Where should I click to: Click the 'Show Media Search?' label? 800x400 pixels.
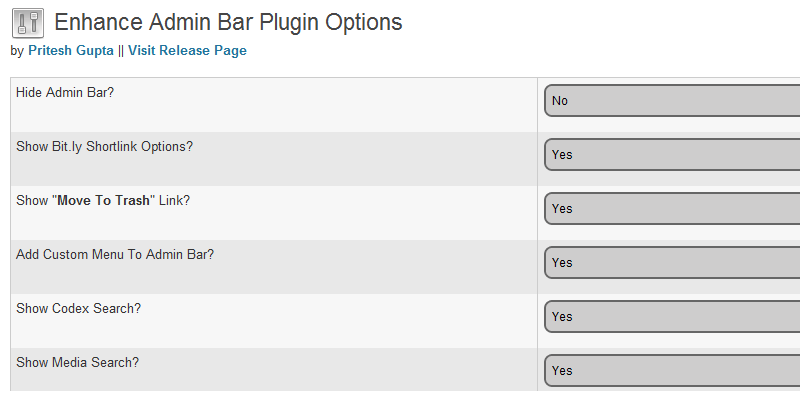click(77, 363)
